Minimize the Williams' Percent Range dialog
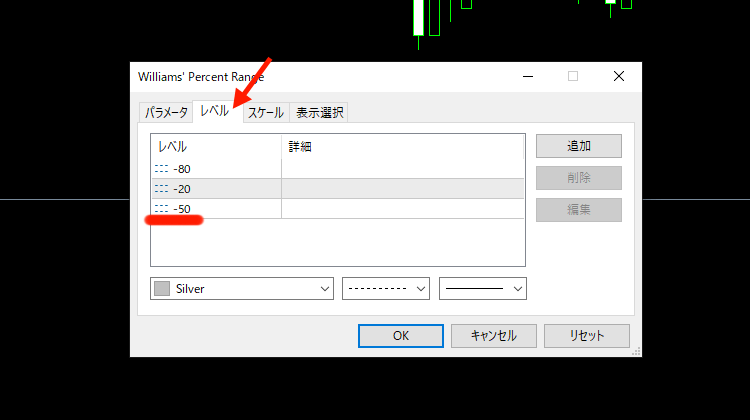The height and width of the screenshot is (420, 750). tap(528, 76)
